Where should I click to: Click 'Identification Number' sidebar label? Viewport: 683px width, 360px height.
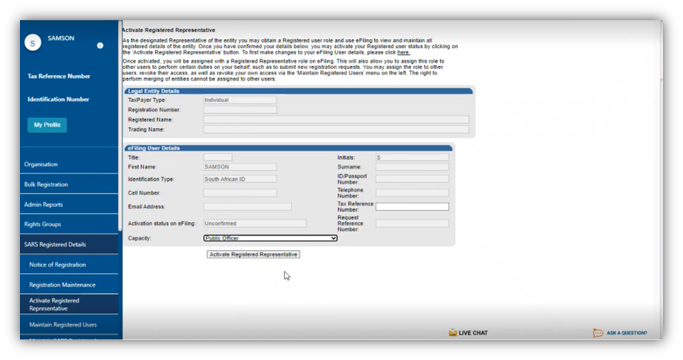[58, 99]
